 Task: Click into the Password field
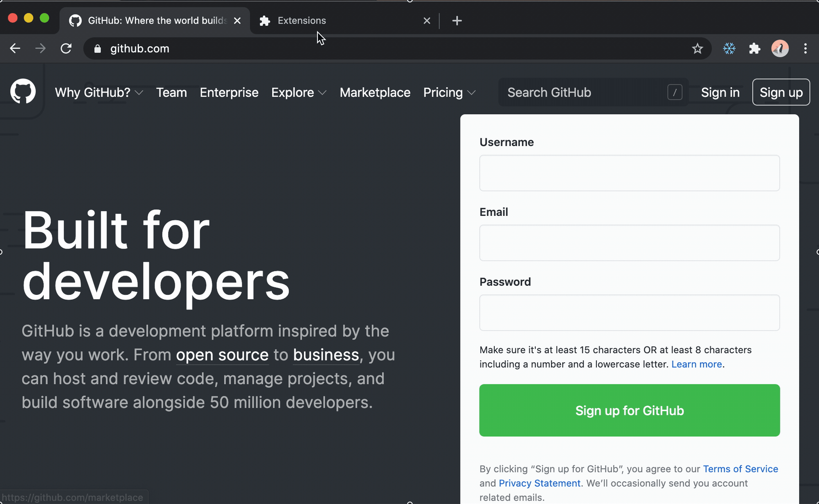pyautogui.click(x=630, y=313)
